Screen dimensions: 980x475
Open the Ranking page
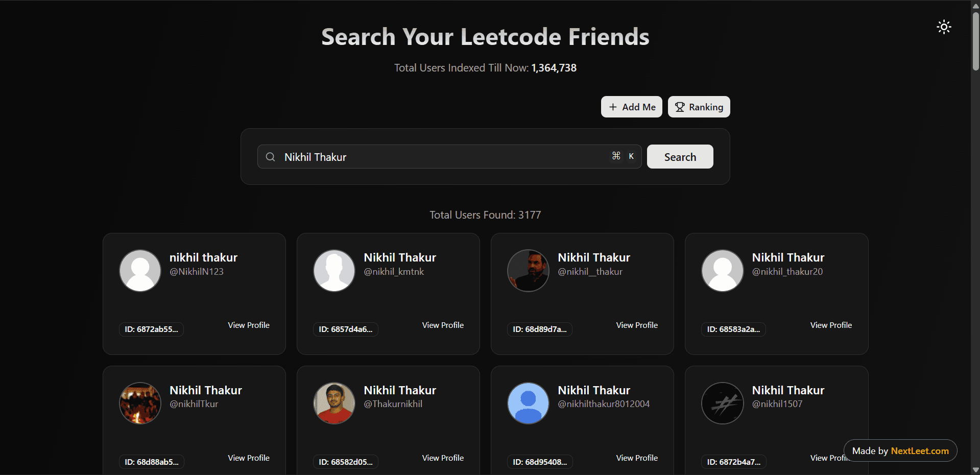[x=699, y=107]
